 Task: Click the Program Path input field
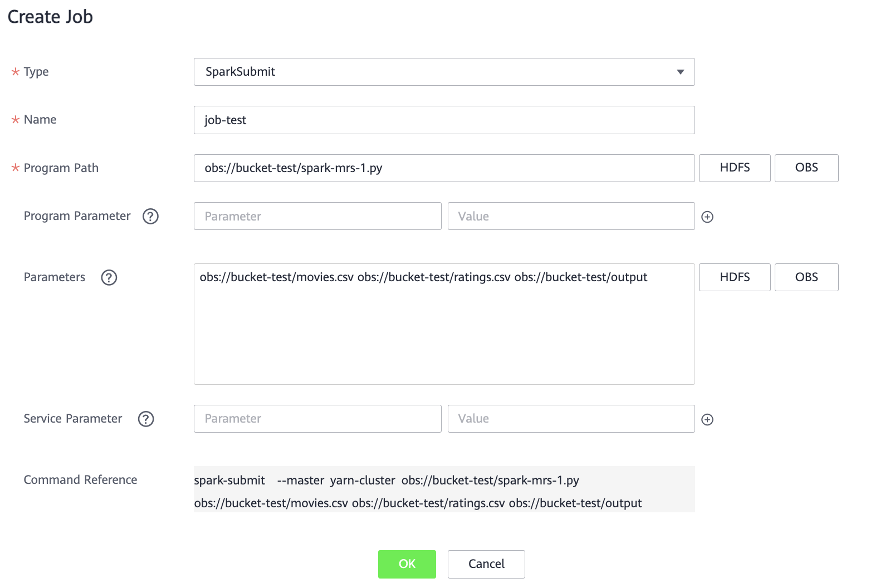pyautogui.click(x=444, y=168)
